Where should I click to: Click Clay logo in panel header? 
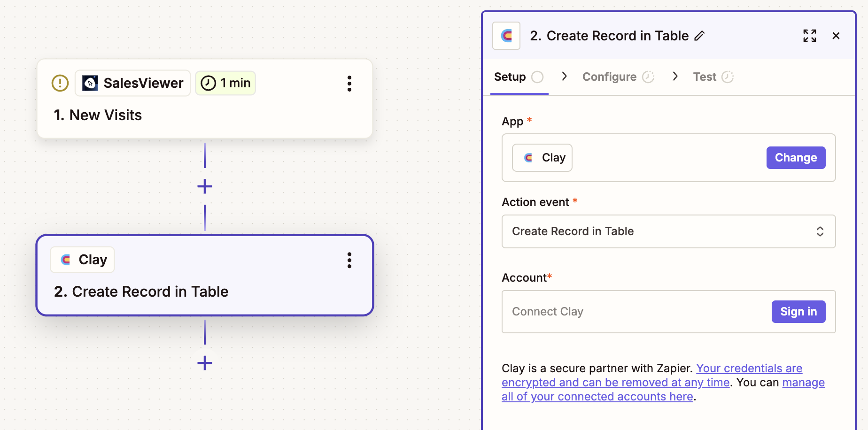(x=506, y=36)
